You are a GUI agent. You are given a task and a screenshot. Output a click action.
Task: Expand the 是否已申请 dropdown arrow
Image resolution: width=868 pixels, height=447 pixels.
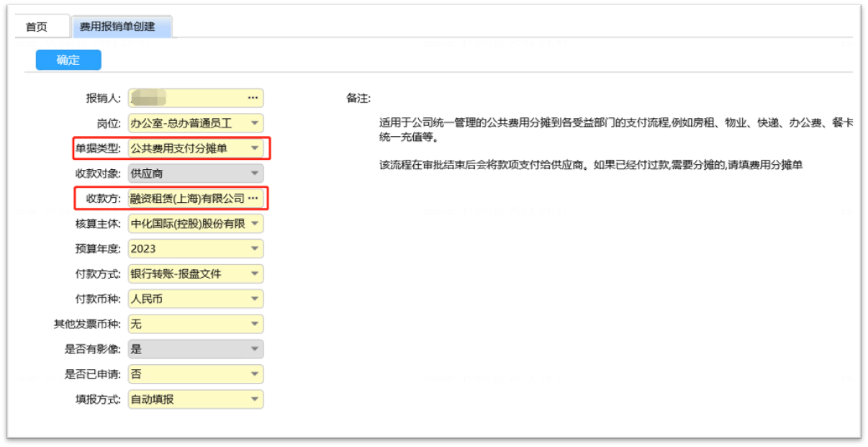coord(254,374)
